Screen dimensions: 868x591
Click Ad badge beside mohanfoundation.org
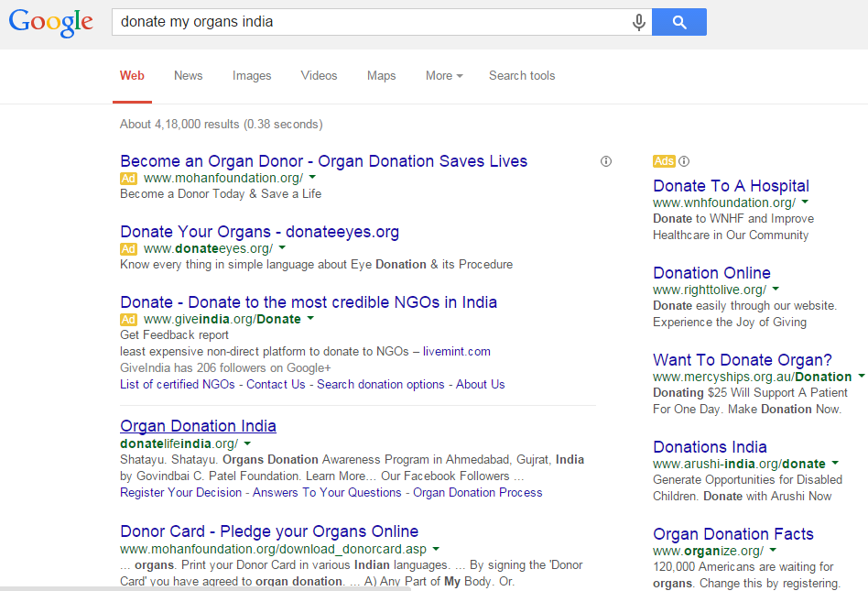(128, 179)
